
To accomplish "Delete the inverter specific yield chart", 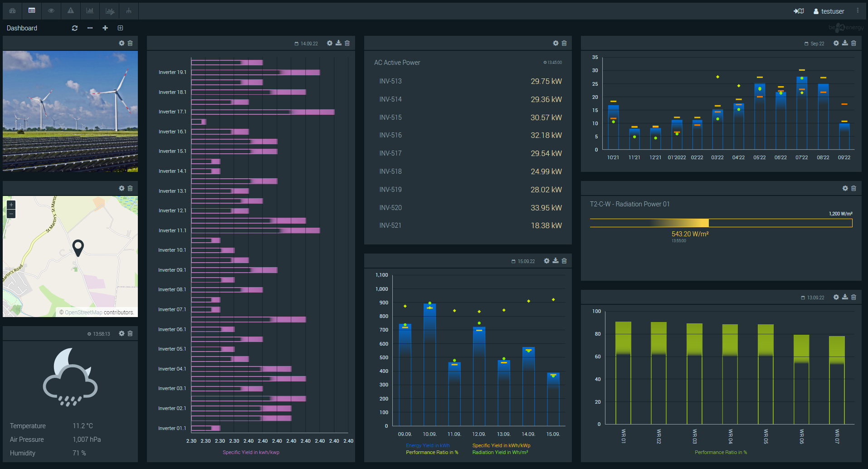I will [347, 43].
